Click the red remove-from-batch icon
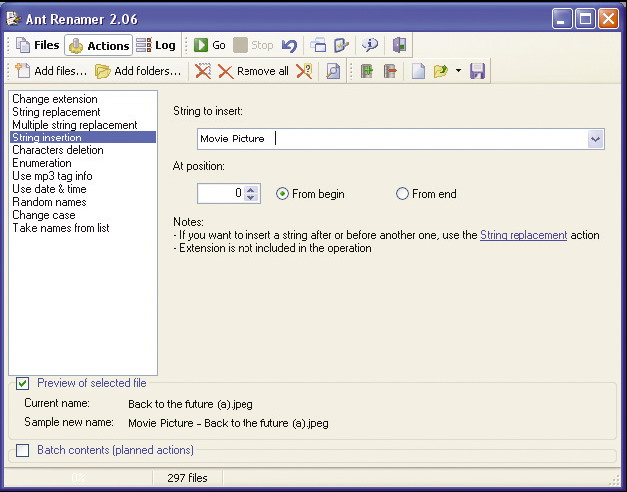Viewport: 627px width, 492px height. point(390,71)
